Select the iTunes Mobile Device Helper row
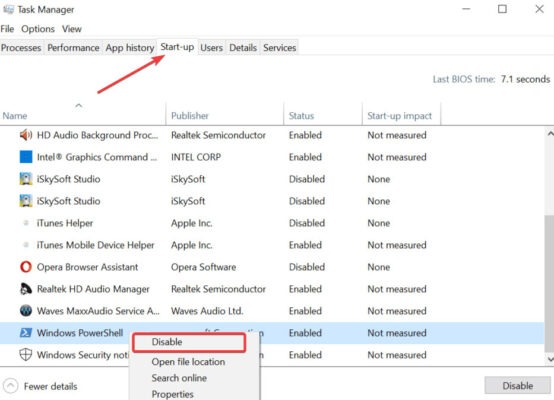The width and height of the screenshot is (554, 400). click(272, 245)
